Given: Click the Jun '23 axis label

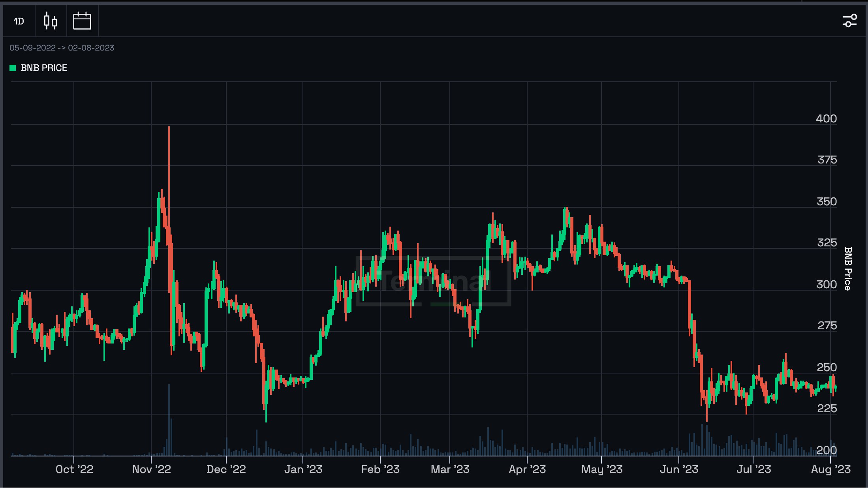Looking at the screenshot, I should click(x=679, y=469).
